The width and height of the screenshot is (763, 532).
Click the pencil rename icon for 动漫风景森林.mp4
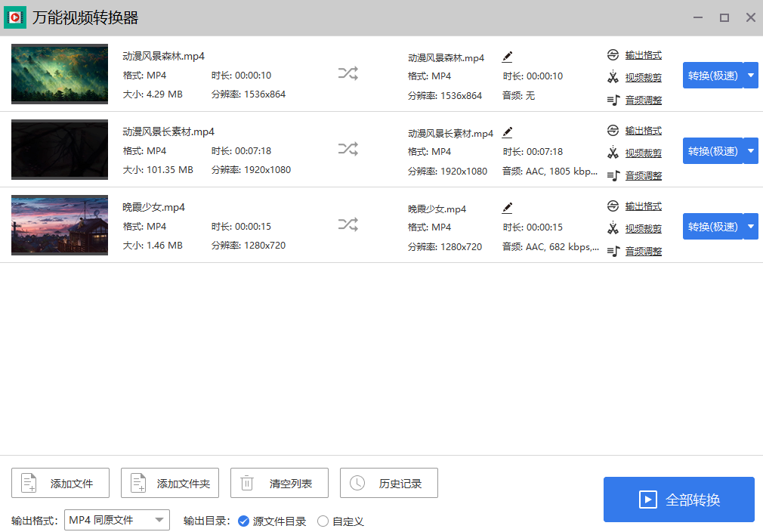[x=507, y=57]
